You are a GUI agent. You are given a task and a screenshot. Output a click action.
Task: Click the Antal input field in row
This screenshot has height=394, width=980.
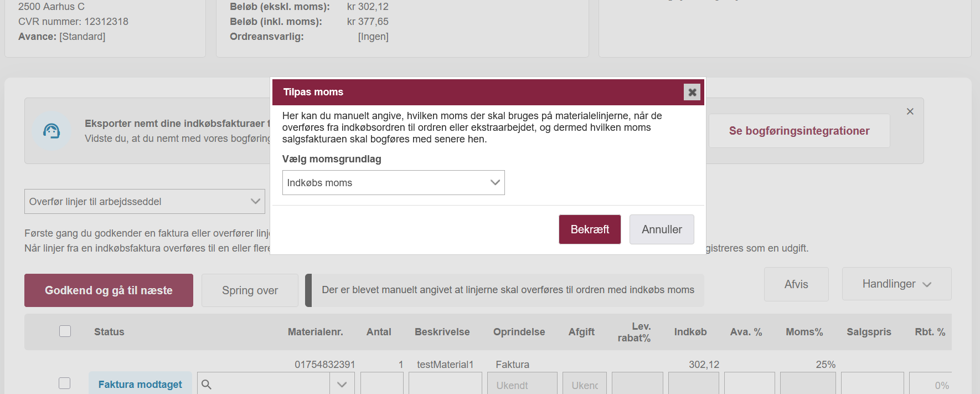381,384
